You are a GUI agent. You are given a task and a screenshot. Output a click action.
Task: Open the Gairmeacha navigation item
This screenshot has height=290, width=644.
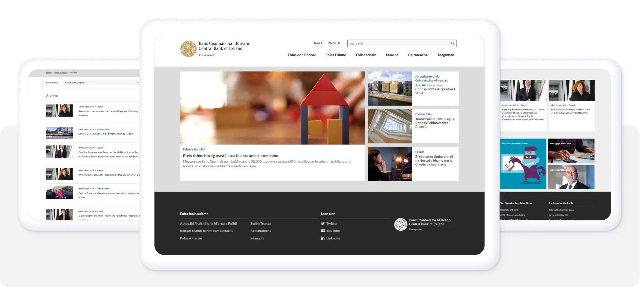[417, 55]
